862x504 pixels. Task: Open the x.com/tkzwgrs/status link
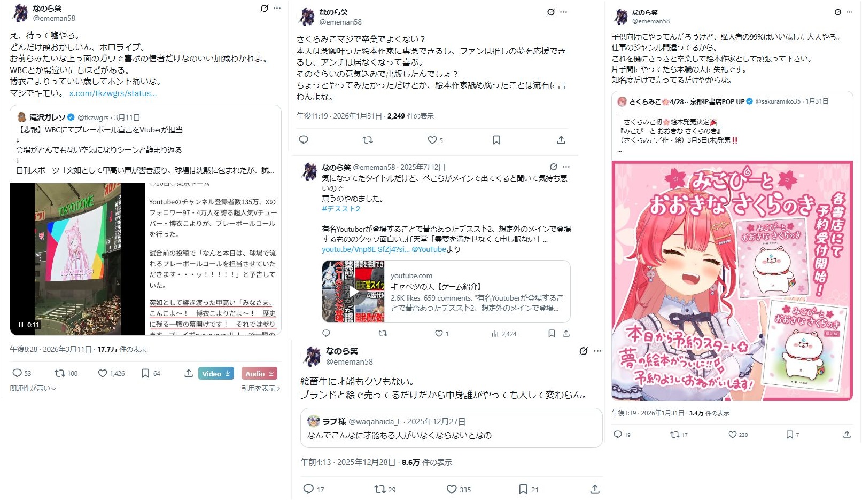[x=113, y=93]
